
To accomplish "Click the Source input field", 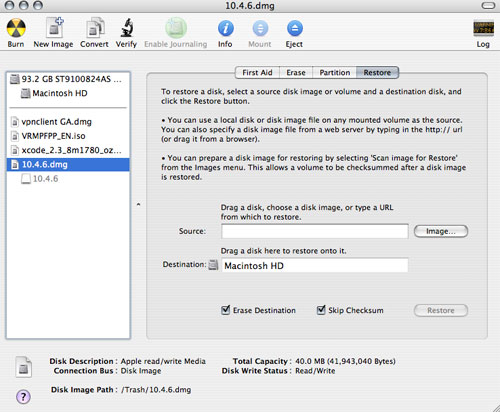I will point(315,231).
